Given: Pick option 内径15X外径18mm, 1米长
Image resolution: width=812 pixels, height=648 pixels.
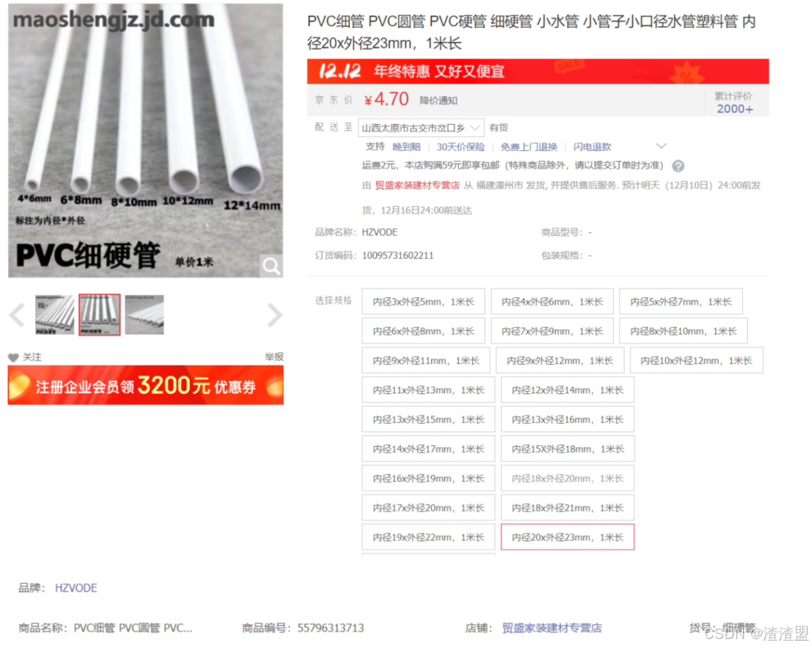Looking at the screenshot, I should (567, 449).
